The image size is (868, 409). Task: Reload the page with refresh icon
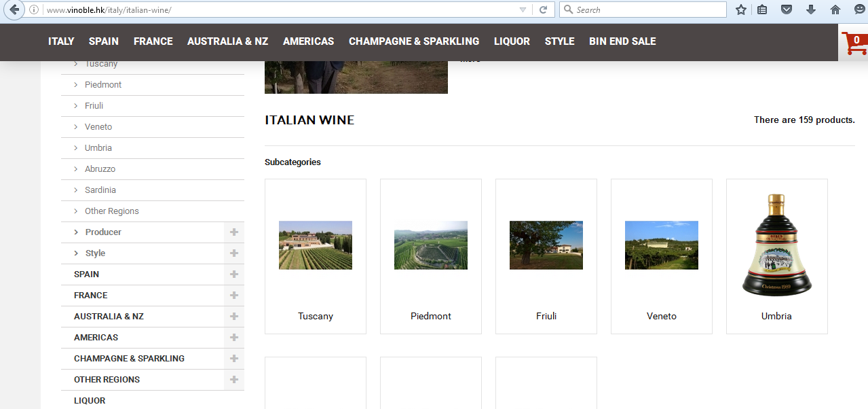pos(543,10)
